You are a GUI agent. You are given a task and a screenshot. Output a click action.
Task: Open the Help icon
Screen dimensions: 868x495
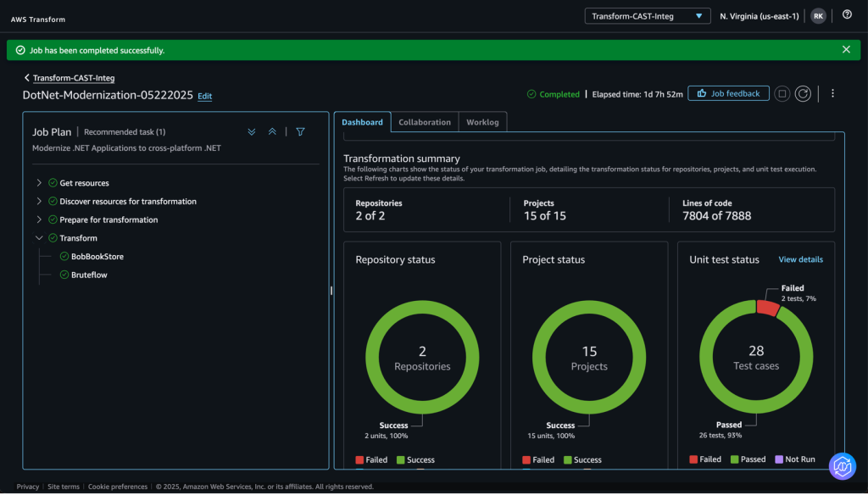coord(847,15)
